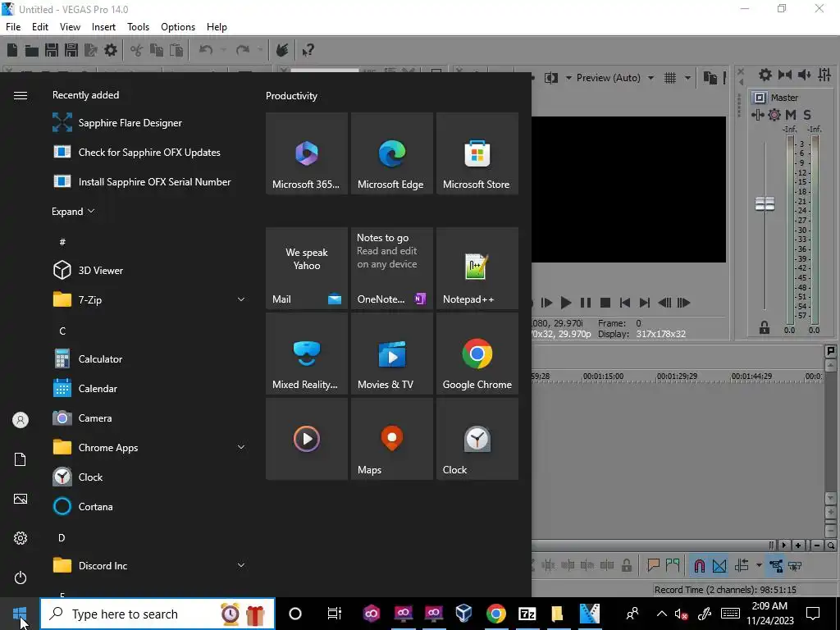Launch Microsoft Edge from Start tiles

(391, 153)
